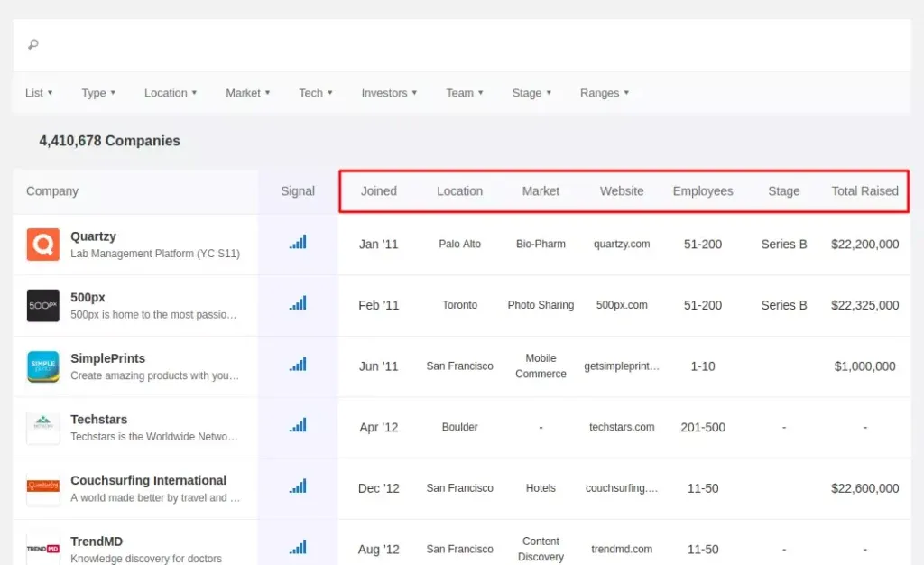Open the Stage filter menu
This screenshot has width=924, height=565.
[x=531, y=92]
